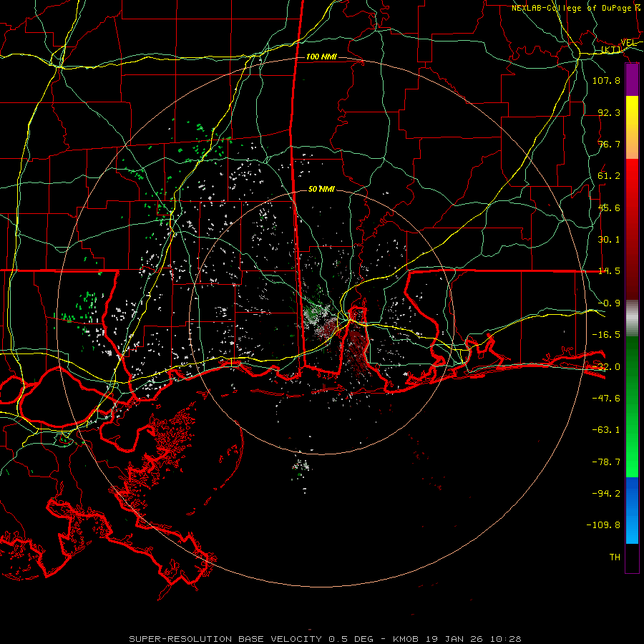Select the 30.1 scale value

point(609,240)
